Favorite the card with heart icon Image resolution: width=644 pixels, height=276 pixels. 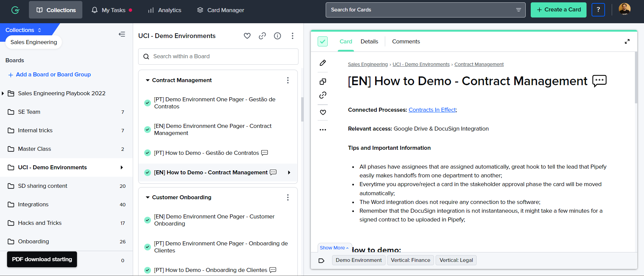coord(323,112)
